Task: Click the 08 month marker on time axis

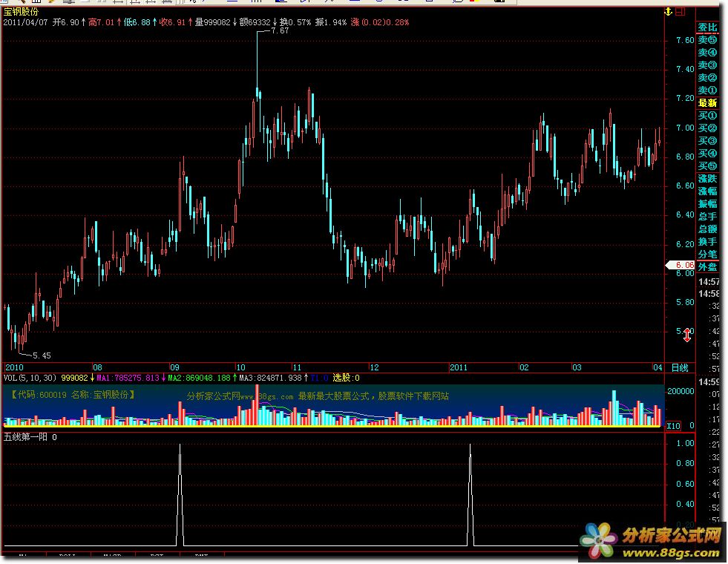Action: pos(97,367)
